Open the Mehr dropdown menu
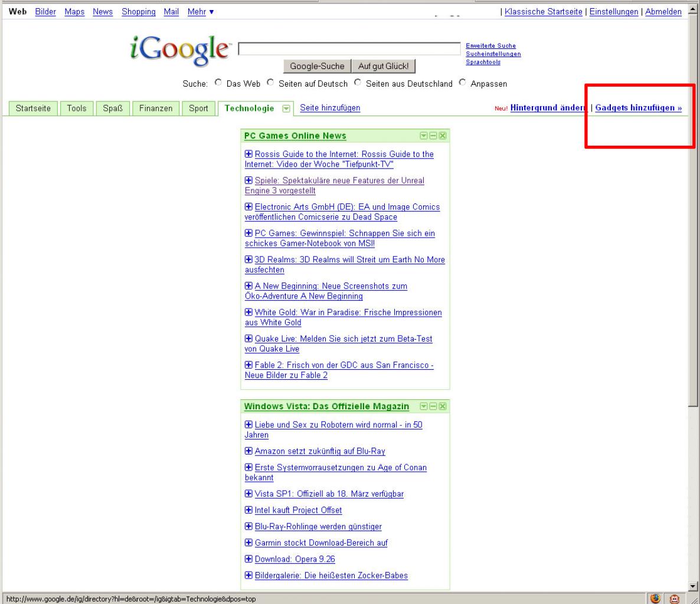 (201, 12)
